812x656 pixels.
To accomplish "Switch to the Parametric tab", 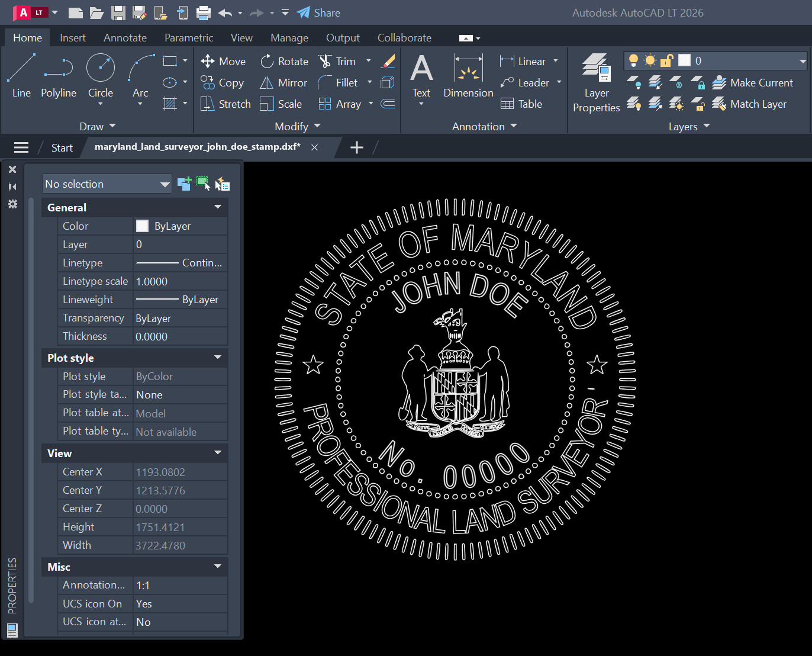I will click(189, 38).
